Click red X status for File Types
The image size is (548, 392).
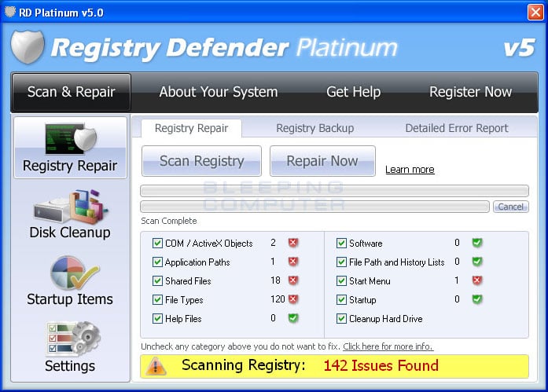coord(293,299)
